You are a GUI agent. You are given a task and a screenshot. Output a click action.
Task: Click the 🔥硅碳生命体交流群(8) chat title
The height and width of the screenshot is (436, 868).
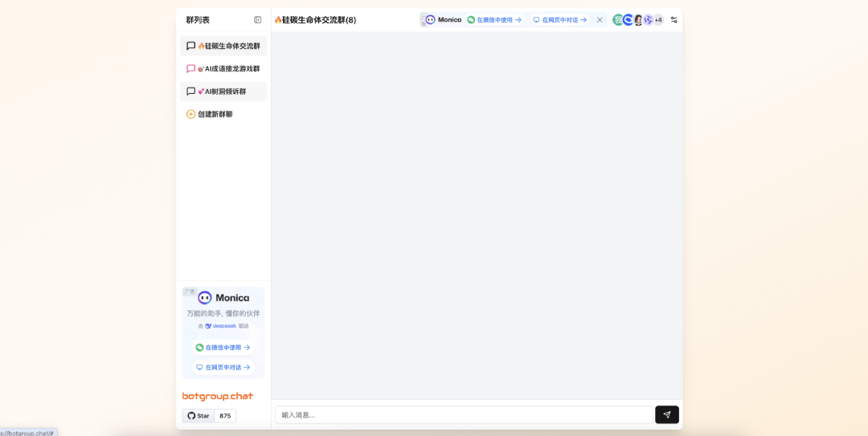pos(315,20)
